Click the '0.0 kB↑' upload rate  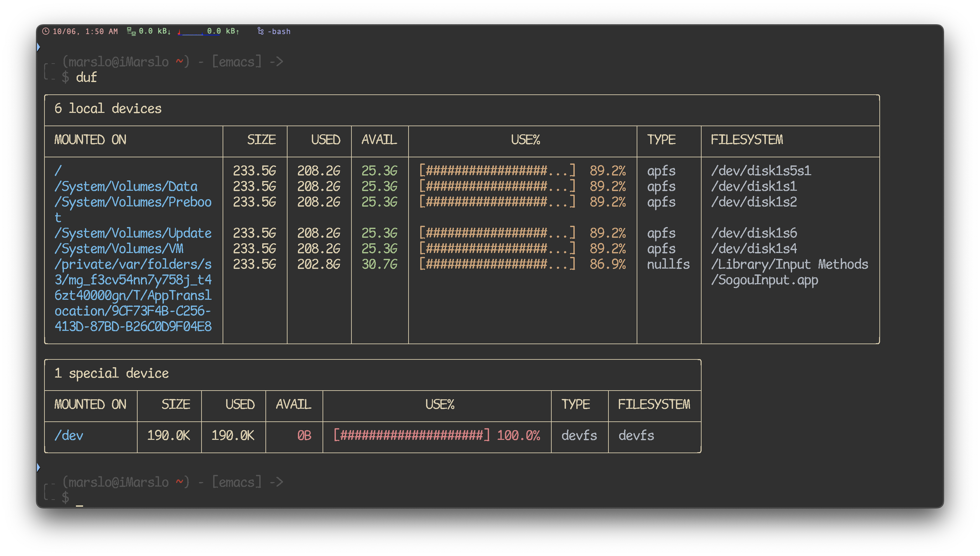[224, 31]
